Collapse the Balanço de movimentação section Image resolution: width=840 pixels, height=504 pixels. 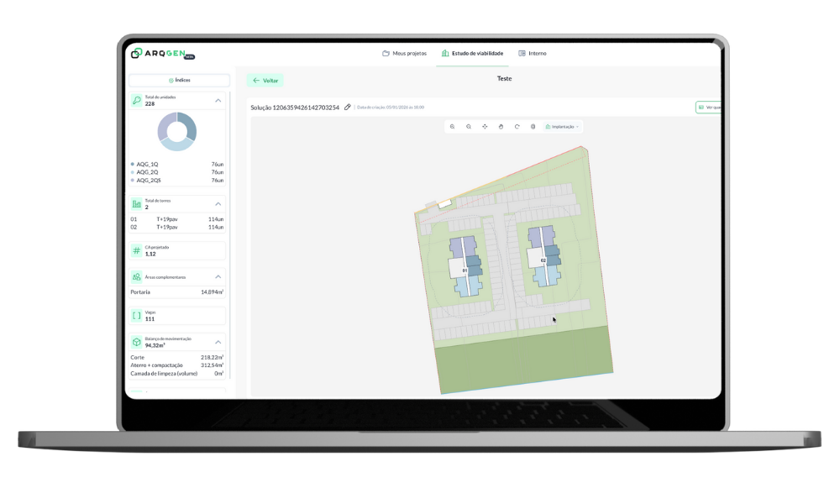click(x=218, y=342)
